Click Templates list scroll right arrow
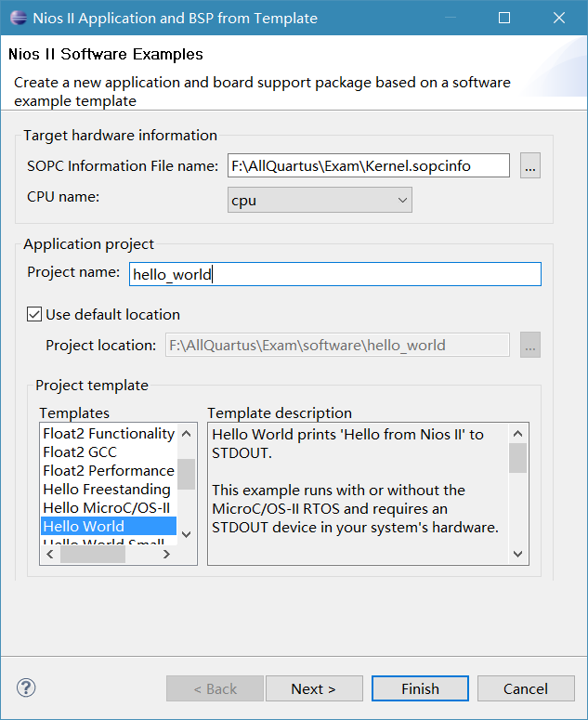The image size is (588, 720). coord(166,555)
